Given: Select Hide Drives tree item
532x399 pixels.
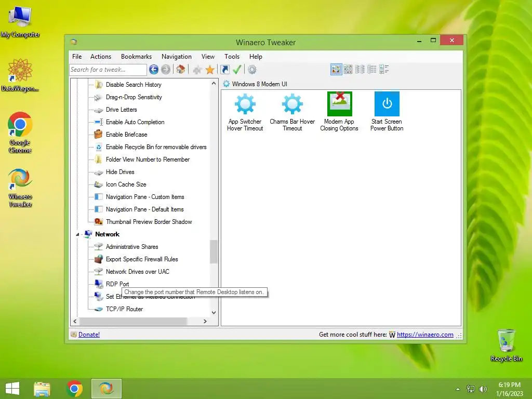Looking at the screenshot, I should pyautogui.click(x=120, y=172).
